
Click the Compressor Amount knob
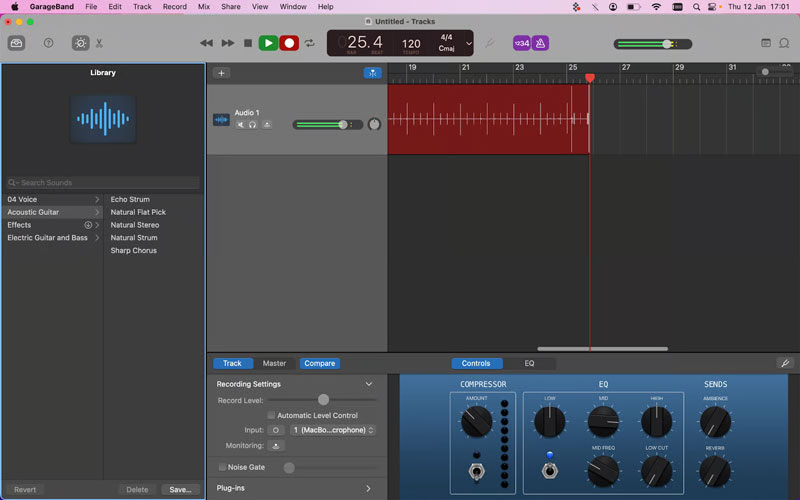click(477, 421)
